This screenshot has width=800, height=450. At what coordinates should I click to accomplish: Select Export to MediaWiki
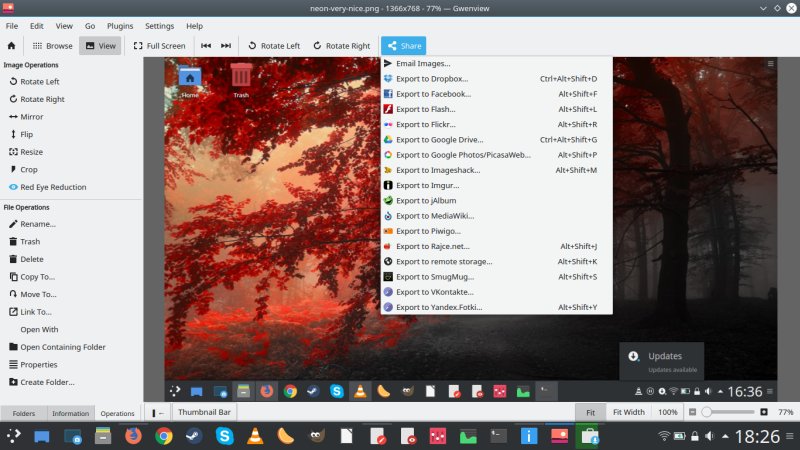(x=496, y=216)
